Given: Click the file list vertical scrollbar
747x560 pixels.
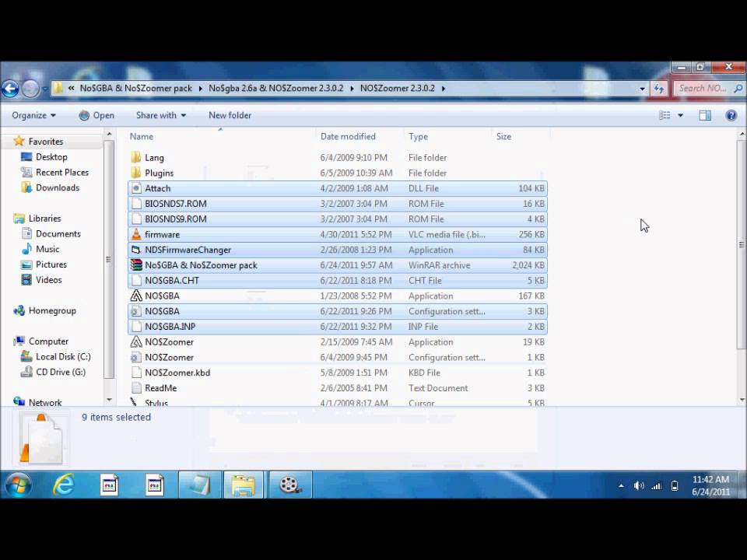Looking at the screenshot, I should (742, 245).
